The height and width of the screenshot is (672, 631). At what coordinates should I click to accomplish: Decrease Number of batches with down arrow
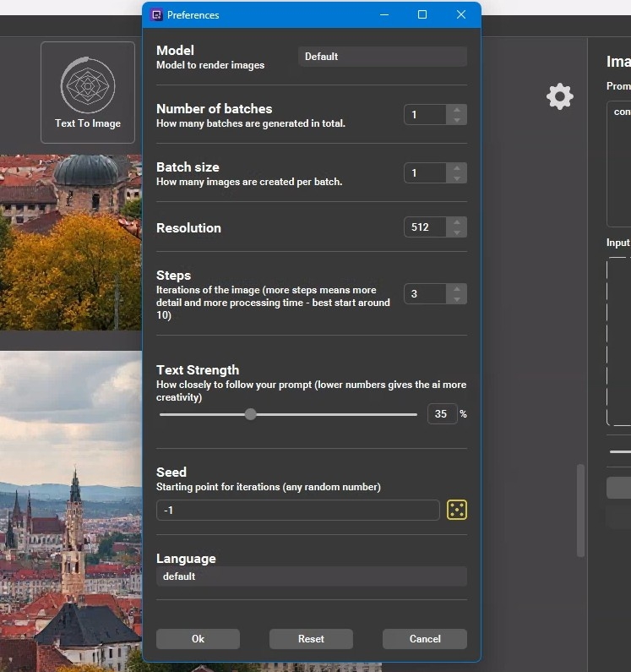click(457, 120)
